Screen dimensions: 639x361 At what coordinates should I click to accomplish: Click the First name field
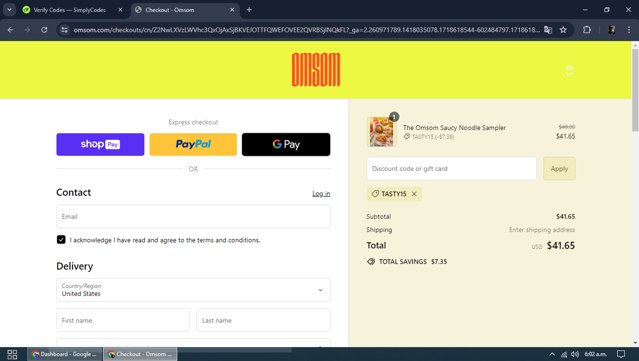coord(123,320)
